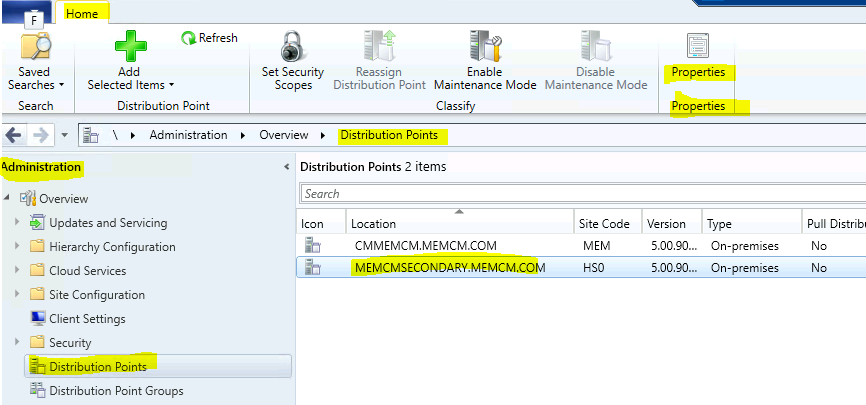Sort by the Type column header
This screenshot has width=866, height=405.
[x=751, y=224]
